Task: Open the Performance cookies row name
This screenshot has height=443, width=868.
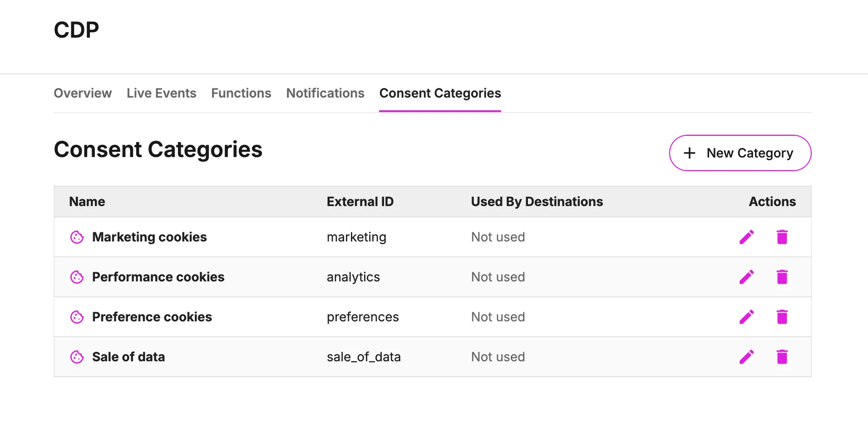Action: click(158, 277)
